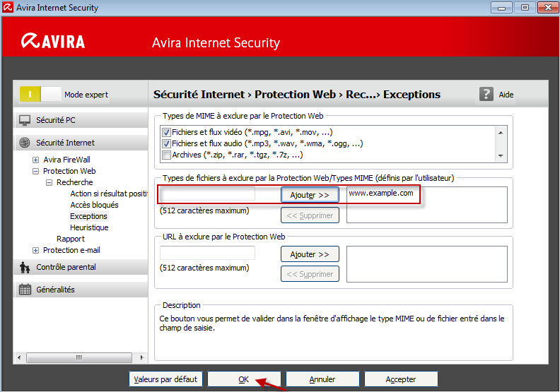Select Accès bloqués in the tree
The height and width of the screenshot is (392, 560).
[x=94, y=205]
